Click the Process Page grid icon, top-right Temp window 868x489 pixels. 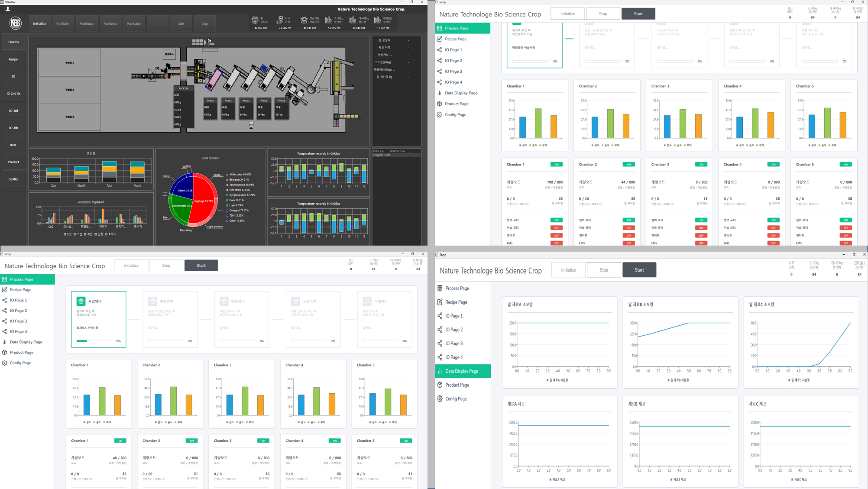440,28
